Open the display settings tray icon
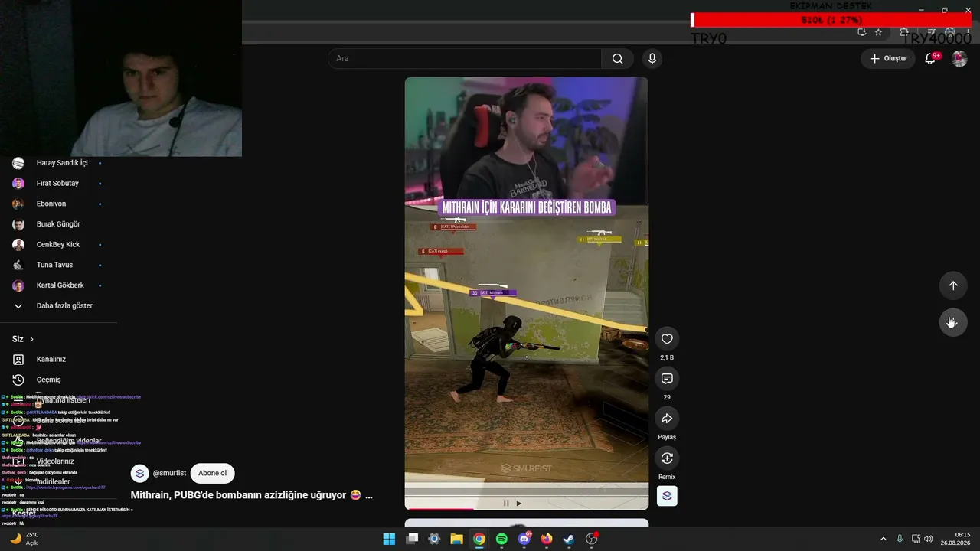This screenshot has height=551, width=980. click(x=916, y=539)
